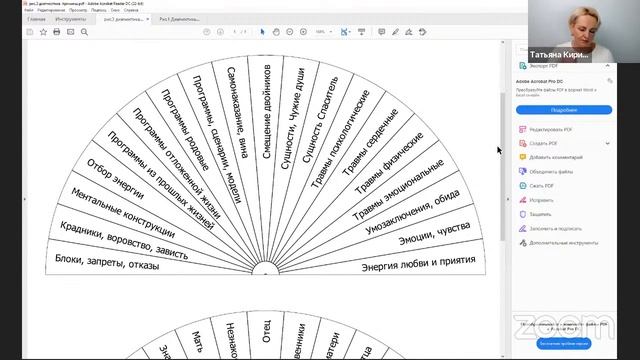Image resolution: width=640 pixels, height=360 pixels.
Task: Click the Sign document icon
Action: 409,32
